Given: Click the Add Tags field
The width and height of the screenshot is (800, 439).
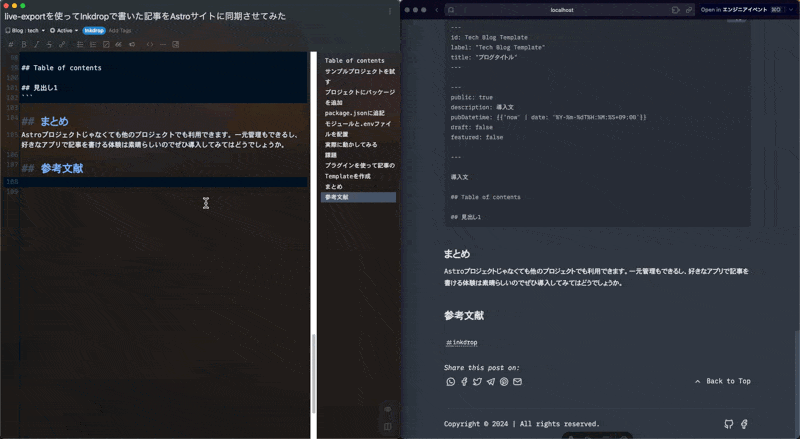Looking at the screenshot, I should point(120,31).
